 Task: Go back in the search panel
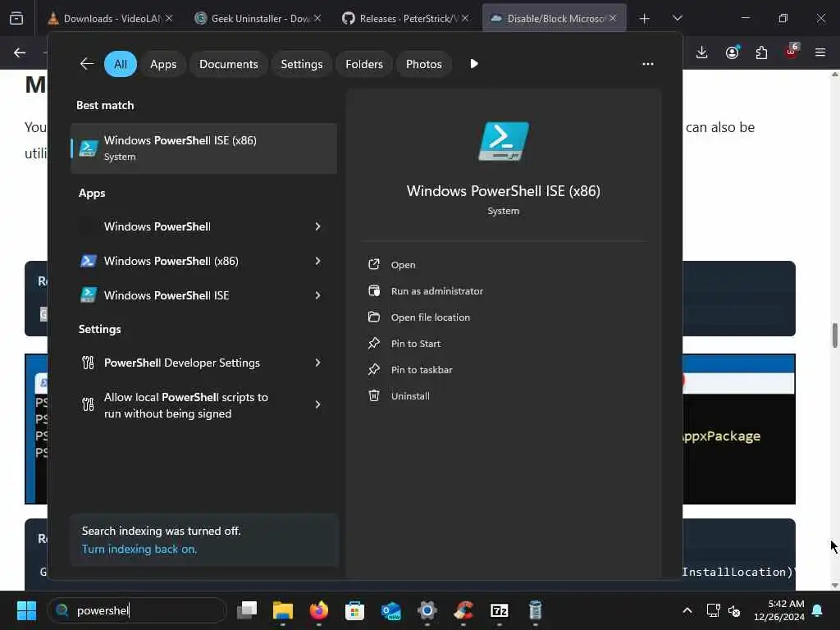point(87,64)
